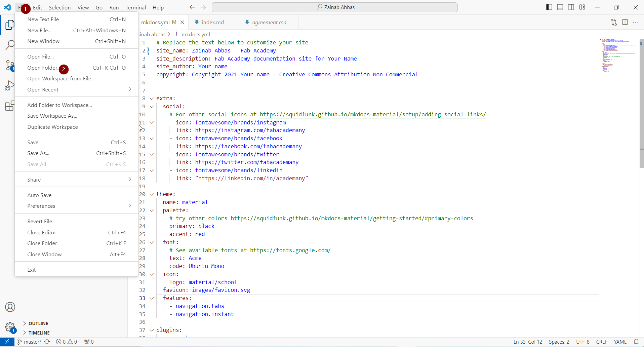Viewport: 644px width, 347px height.
Task: Expand Preferences submenu
Action: pyautogui.click(x=77, y=206)
